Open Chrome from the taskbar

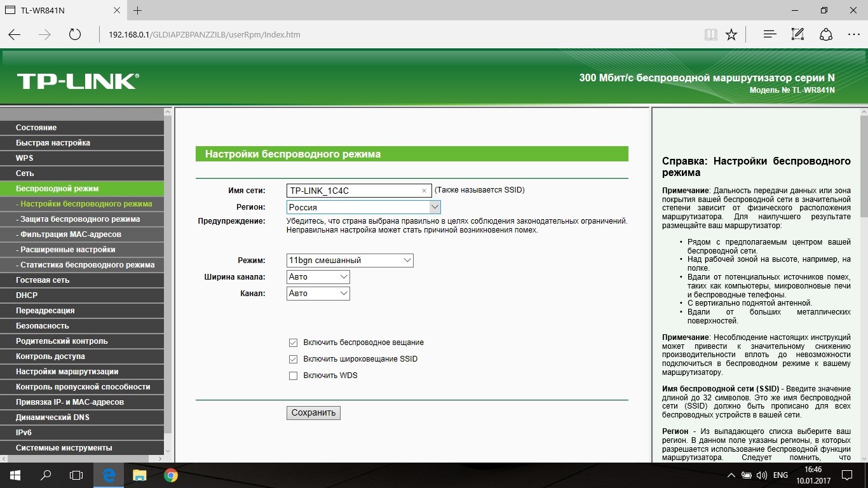click(170, 475)
